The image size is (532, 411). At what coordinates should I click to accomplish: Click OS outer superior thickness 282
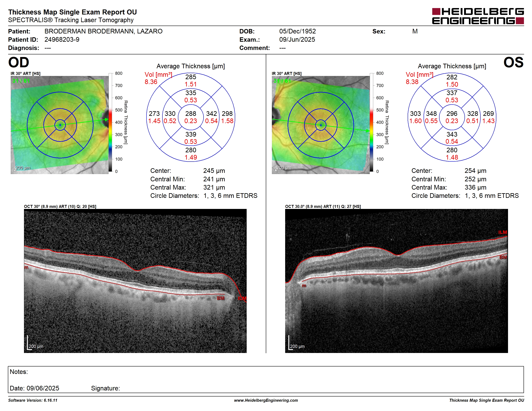point(452,77)
